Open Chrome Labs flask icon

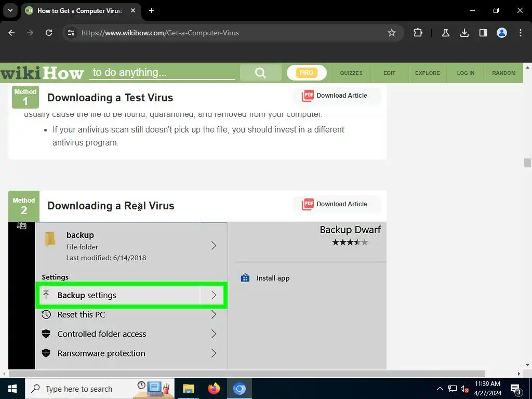pyautogui.click(x=445, y=33)
